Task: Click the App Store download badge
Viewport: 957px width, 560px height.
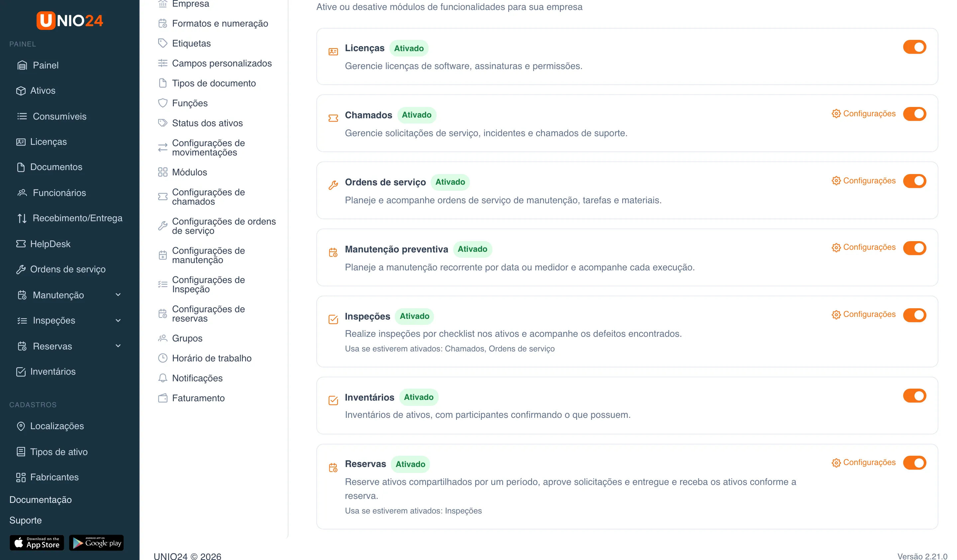Action: (x=37, y=542)
